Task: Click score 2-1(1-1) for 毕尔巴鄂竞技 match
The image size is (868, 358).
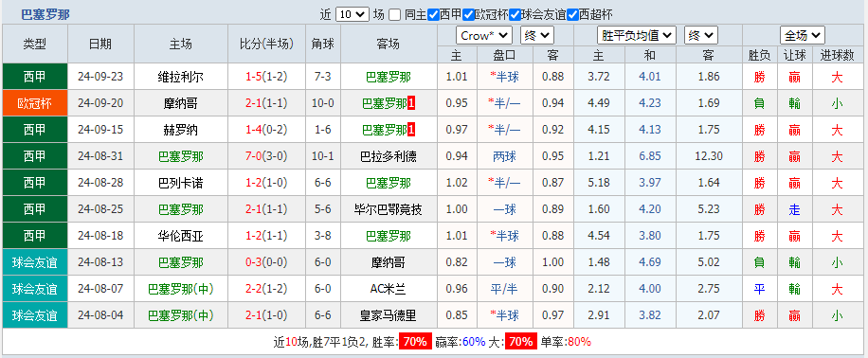Action: pyautogui.click(x=266, y=209)
